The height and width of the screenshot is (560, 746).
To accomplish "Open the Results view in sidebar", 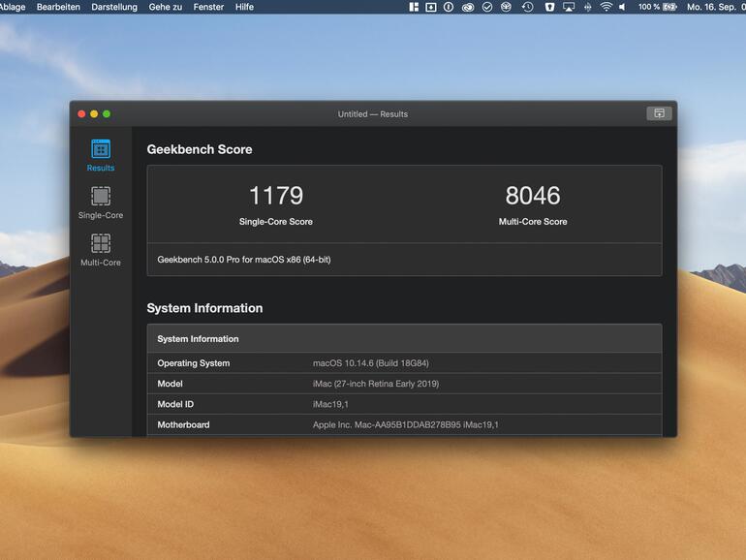I will click(x=101, y=155).
